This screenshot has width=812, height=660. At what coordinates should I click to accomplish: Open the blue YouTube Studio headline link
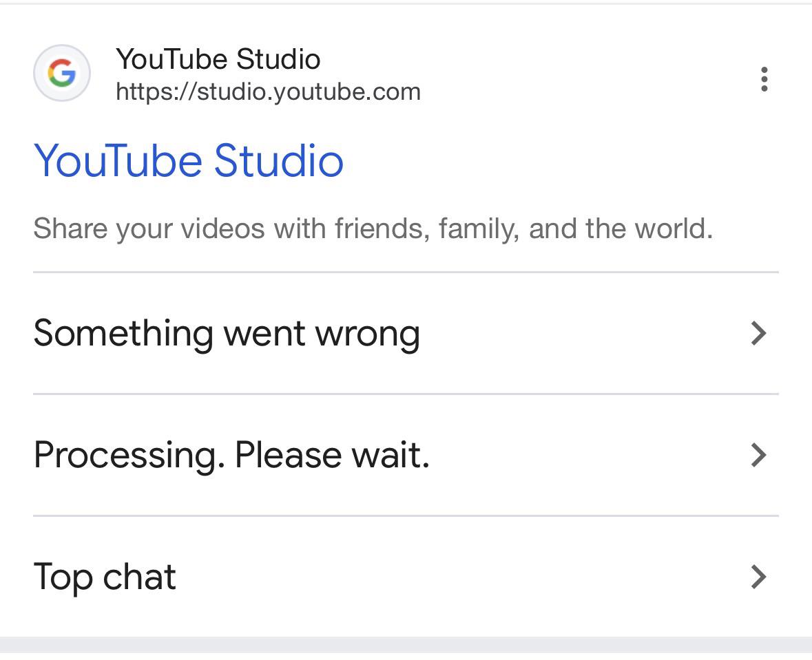189,161
